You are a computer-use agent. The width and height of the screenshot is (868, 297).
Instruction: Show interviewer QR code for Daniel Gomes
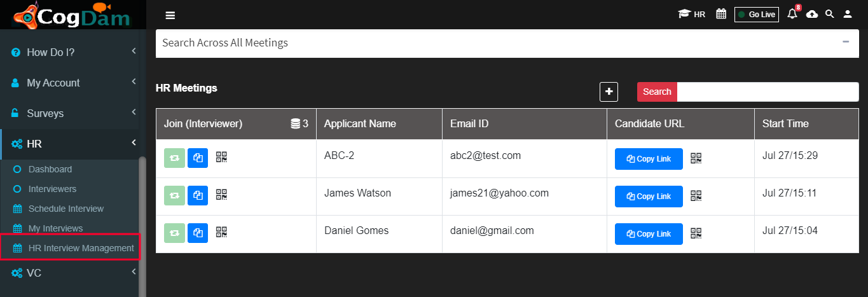[221, 231]
